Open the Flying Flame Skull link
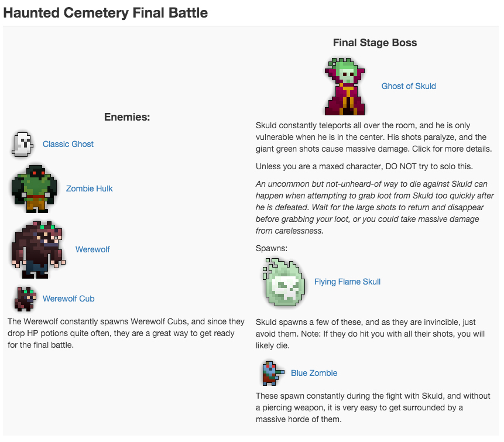 [347, 282]
